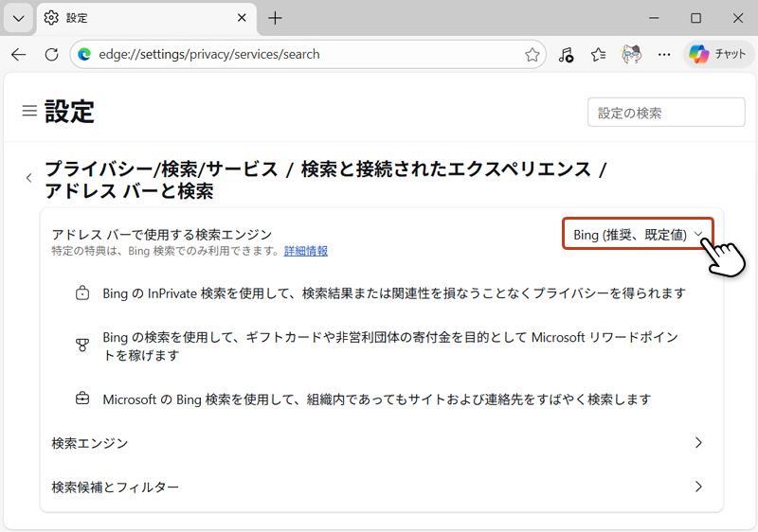Click the Microsoft リワードポイント description text
This screenshot has width=758, height=532.
point(390,346)
